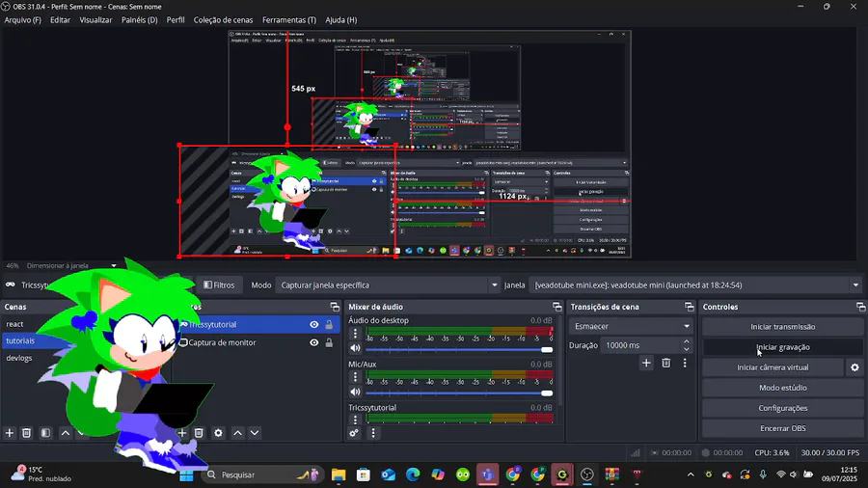Open WinRAR from taskbar

pos(611,474)
